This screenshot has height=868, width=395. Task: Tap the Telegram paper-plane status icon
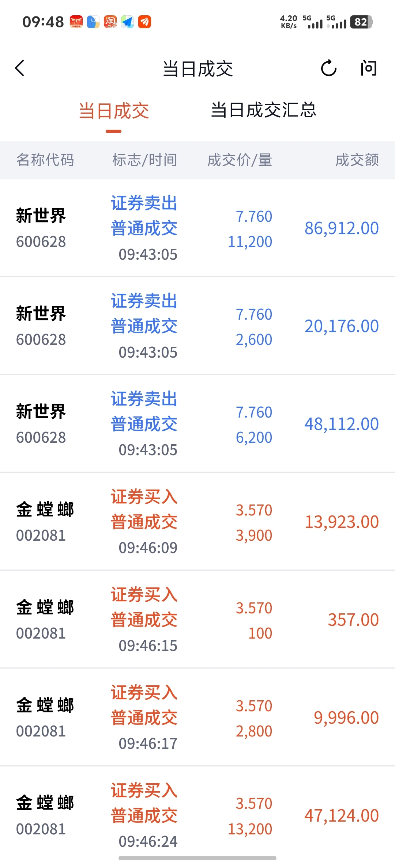[128, 22]
